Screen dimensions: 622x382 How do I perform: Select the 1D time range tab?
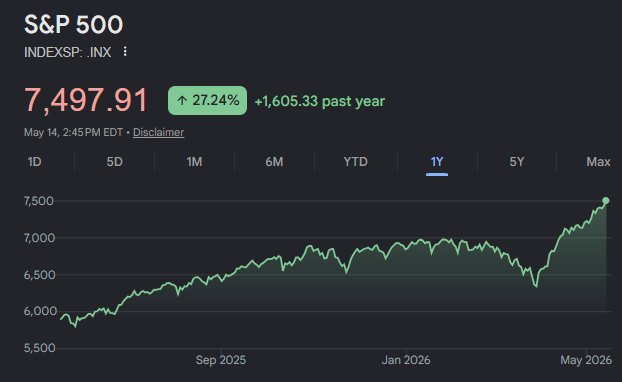35,162
